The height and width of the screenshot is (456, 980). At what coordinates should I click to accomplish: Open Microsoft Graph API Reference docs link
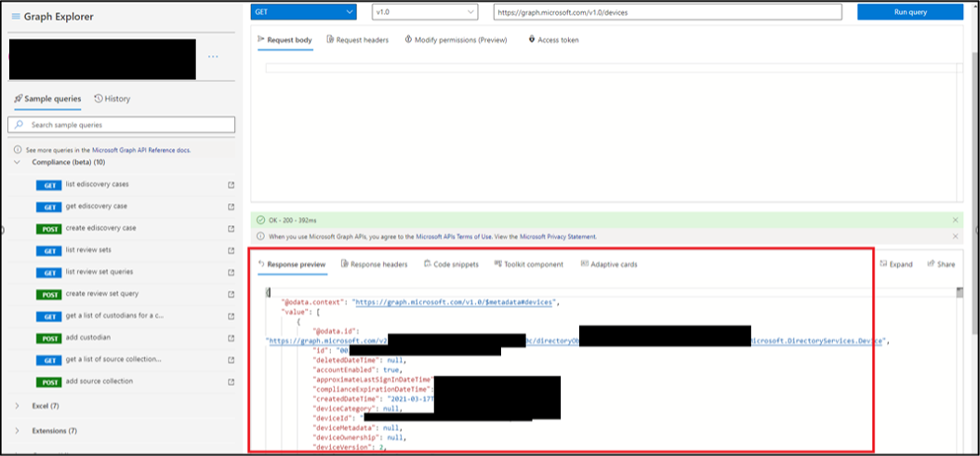[141, 151]
